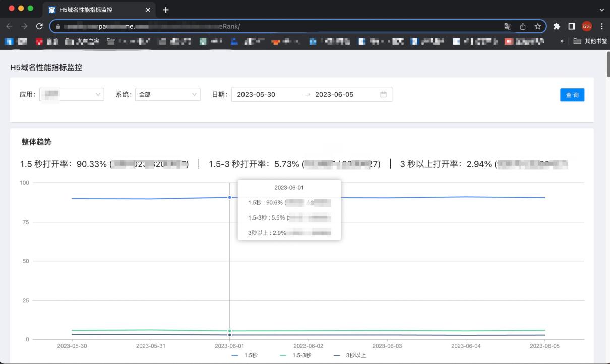Select the H5域名性能指标监控 browser tab

coord(96,10)
